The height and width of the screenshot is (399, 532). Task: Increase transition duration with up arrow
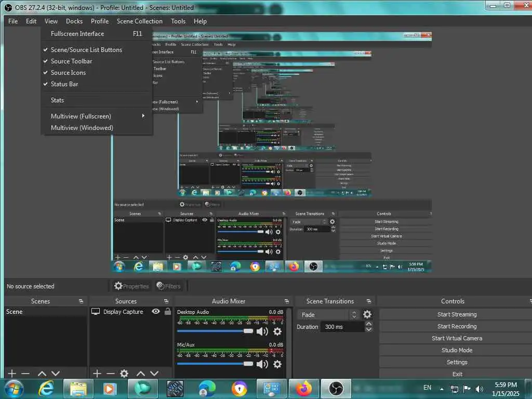point(369,324)
